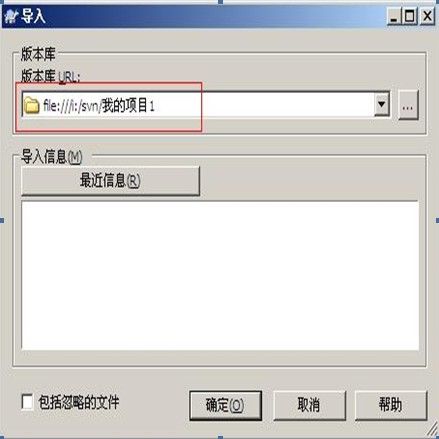Click the TortoiseSVN tortoise icon in title bar
Image resolution: width=439 pixels, height=439 pixels.
click(11, 17)
